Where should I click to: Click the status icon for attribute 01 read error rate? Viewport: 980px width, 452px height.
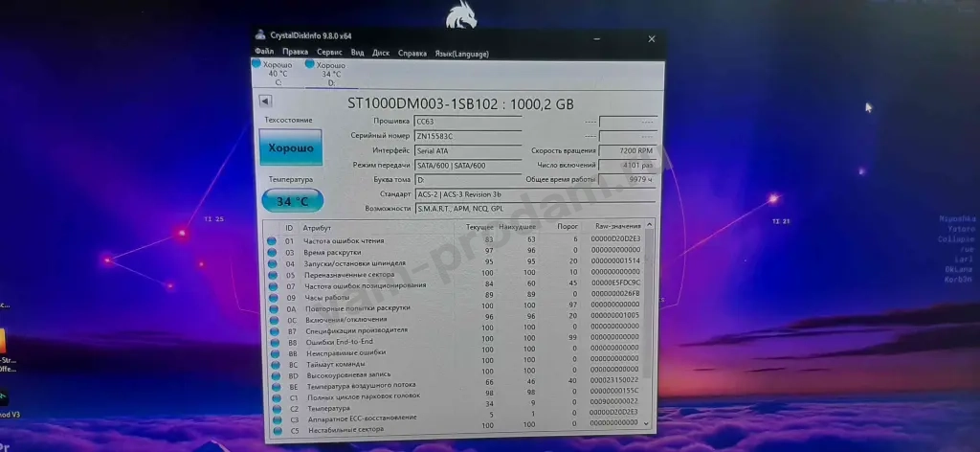click(x=271, y=240)
